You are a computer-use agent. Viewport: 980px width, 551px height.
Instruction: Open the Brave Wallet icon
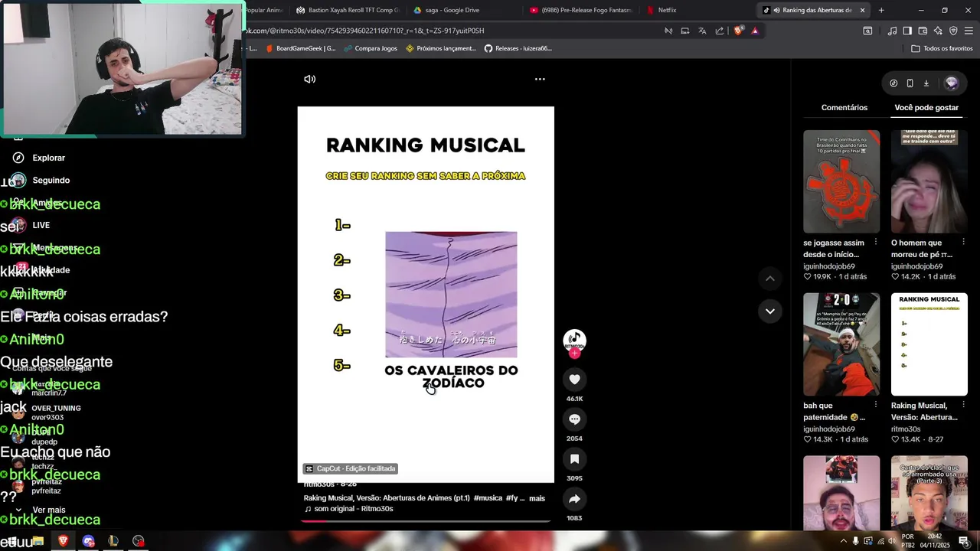(923, 31)
